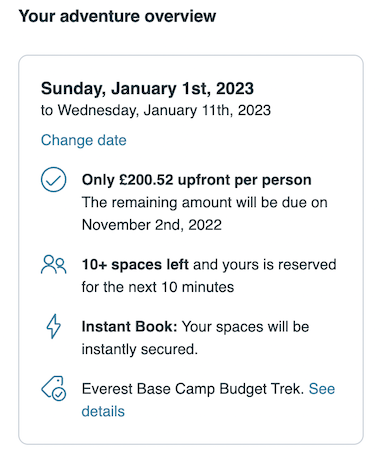This screenshot has height=463, width=383.
Task: Click the price tag icon
Action: [54, 388]
